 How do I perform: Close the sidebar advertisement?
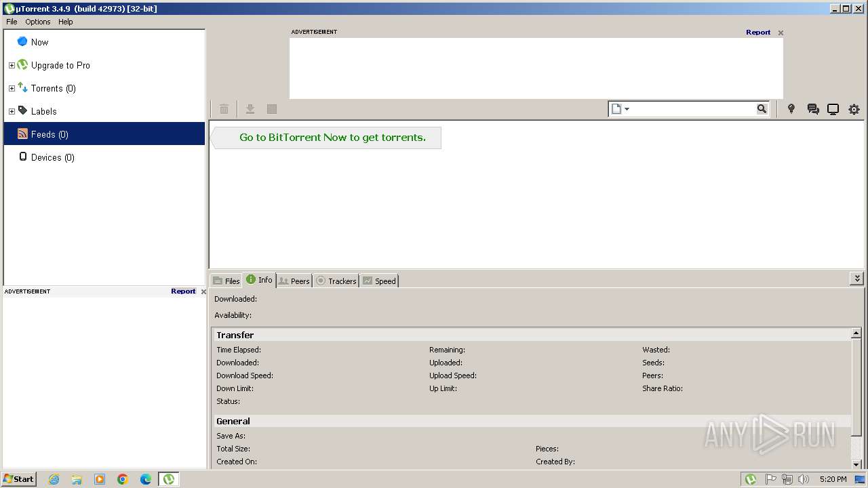point(203,291)
